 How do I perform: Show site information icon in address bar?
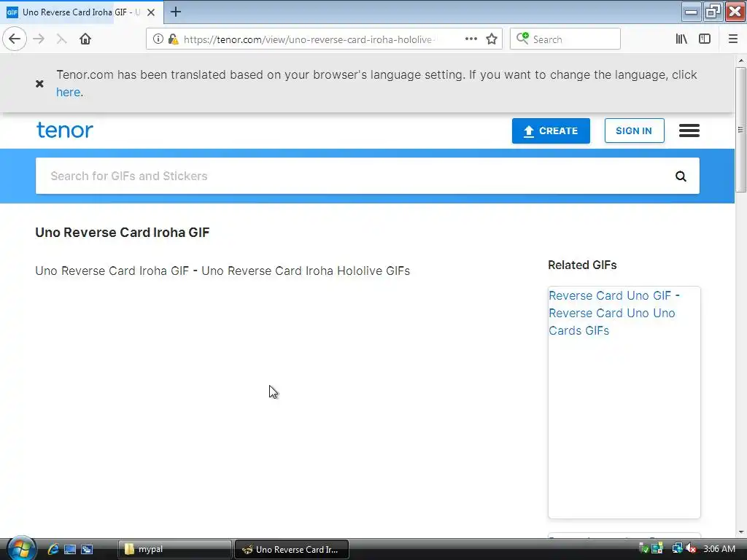pos(158,39)
